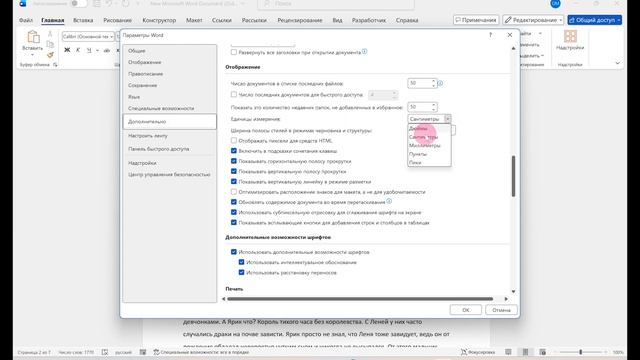Click the OK button in dialog

(x=465, y=310)
